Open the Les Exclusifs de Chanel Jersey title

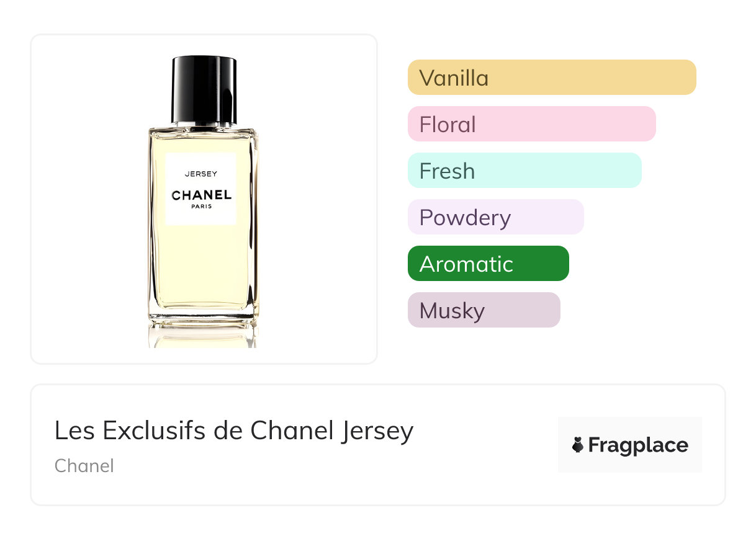pos(233,431)
